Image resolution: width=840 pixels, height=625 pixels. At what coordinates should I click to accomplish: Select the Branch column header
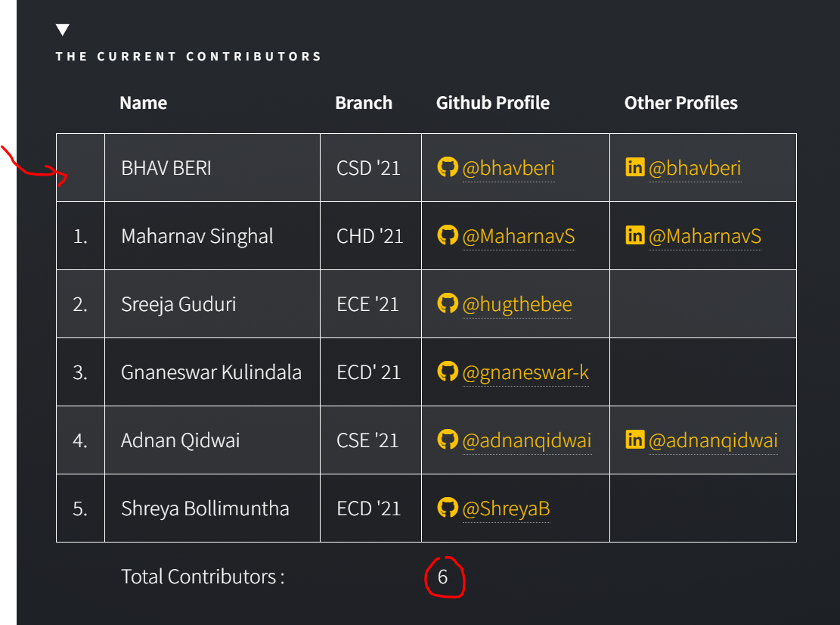click(x=364, y=102)
